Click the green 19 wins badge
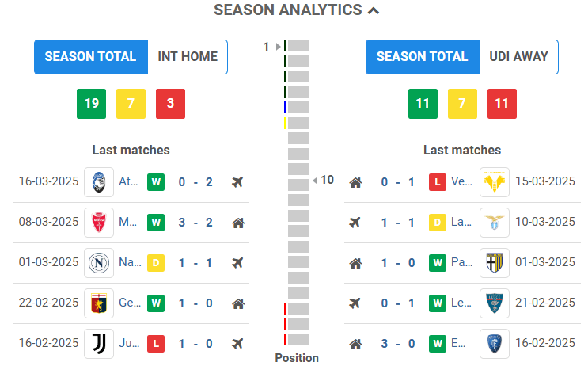Viewport: 588px width, 366px height. pyautogui.click(x=91, y=104)
